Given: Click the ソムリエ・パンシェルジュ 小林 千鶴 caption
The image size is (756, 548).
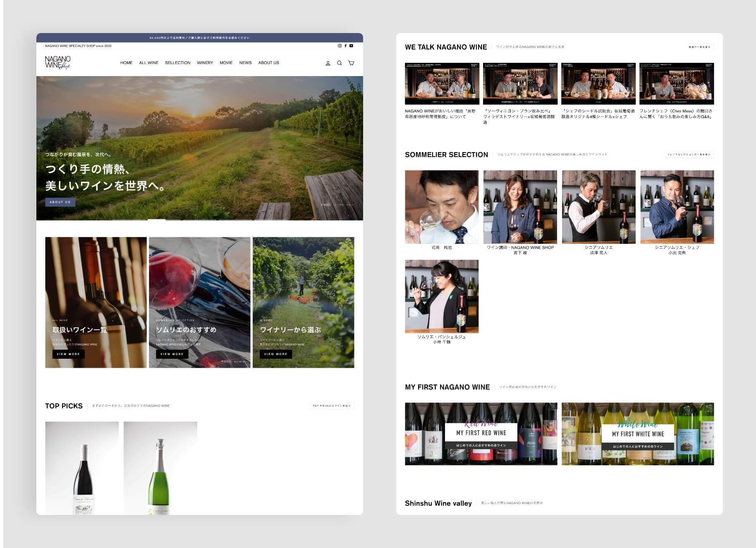Looking at the screenshot, I should 442,339.
